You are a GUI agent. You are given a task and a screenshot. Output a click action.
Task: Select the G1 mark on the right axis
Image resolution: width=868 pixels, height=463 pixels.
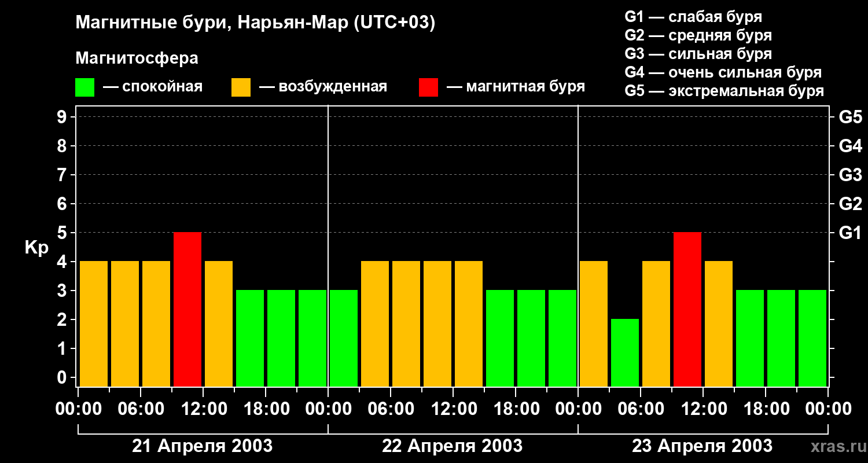(x=850, y=233)
